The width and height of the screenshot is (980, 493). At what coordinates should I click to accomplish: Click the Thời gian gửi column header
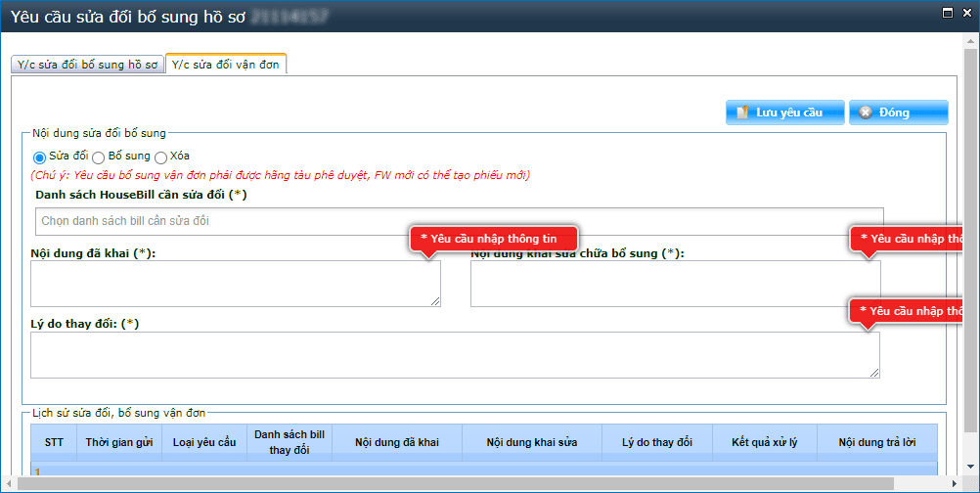point(119,442)
